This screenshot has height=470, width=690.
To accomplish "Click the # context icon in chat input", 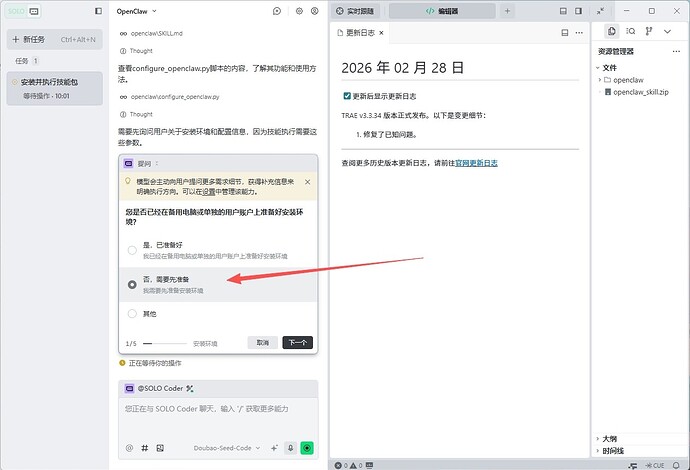I will [x=145, y=448].
